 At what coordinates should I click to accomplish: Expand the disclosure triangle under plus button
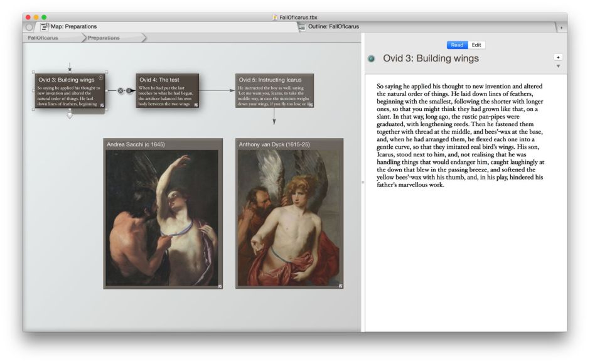point(558,66)
